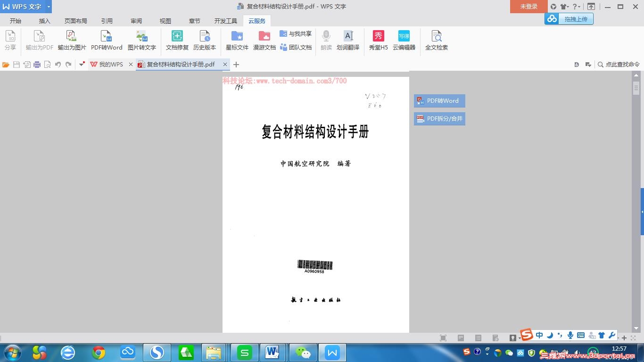Open Sogou input soft keyboard icon
Screen dimensions: 644x362
(581, 335)
